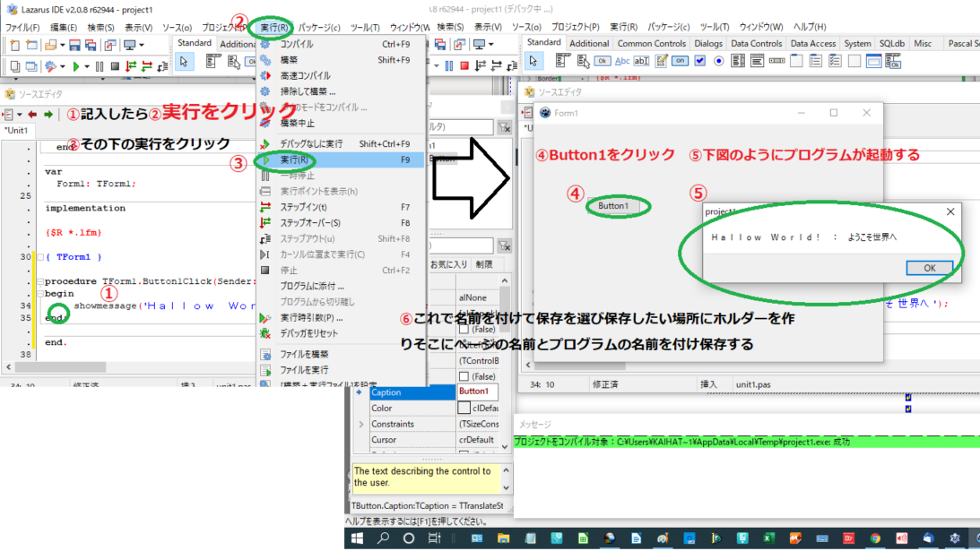Click the blue Pause icon in right window toolbar
The image size is (980, 551).
(x=448, y=65)
